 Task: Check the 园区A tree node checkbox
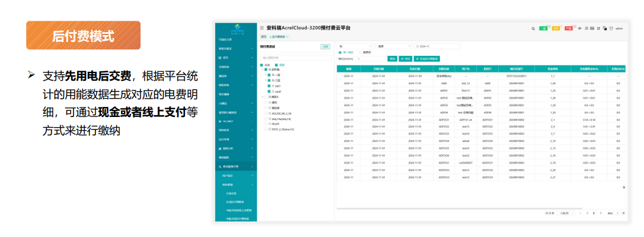(x=266, y=97)
